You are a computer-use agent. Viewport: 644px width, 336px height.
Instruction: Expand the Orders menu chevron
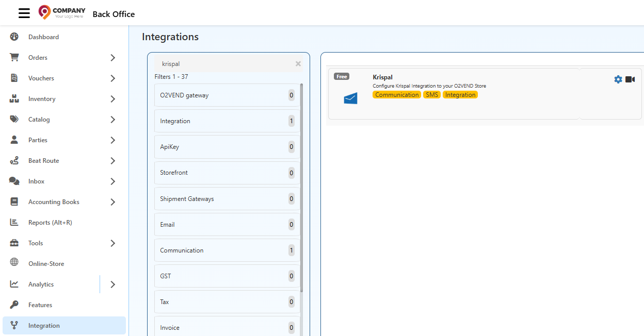[x=112, y=57]
